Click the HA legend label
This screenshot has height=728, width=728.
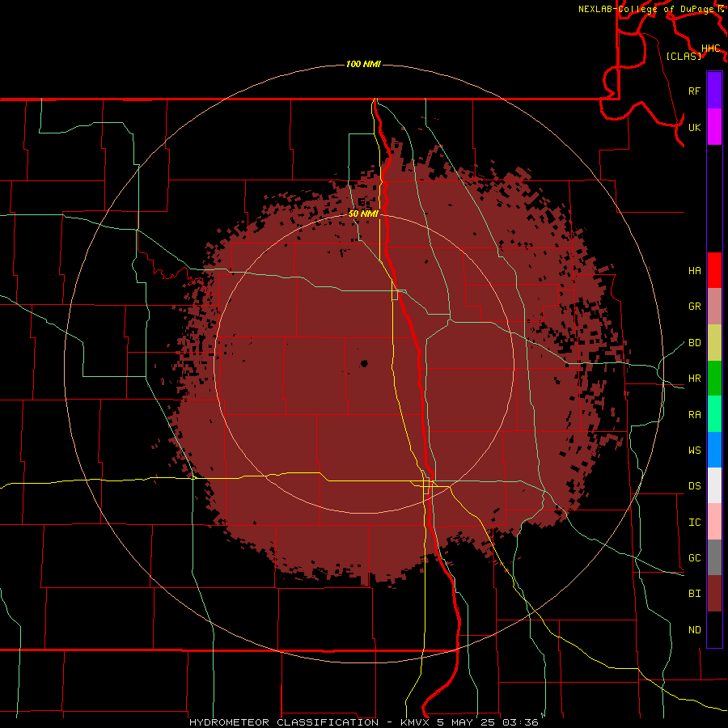694,271
